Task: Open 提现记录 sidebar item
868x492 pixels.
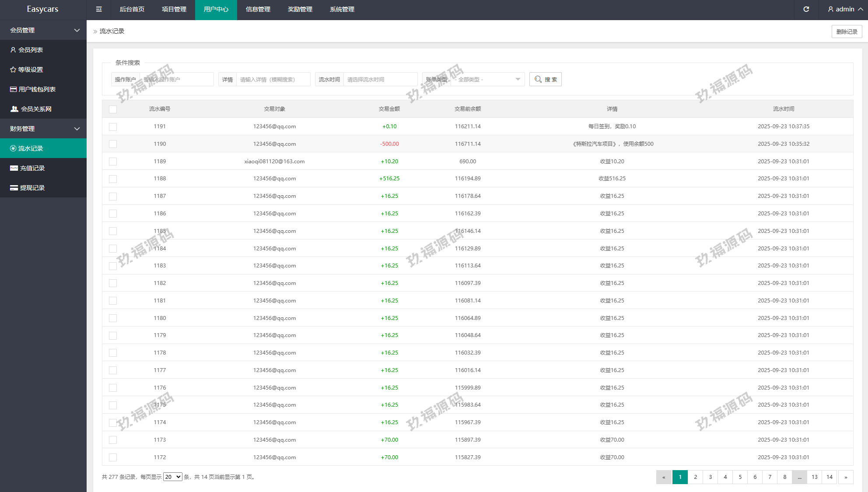Action: (32, 188)
